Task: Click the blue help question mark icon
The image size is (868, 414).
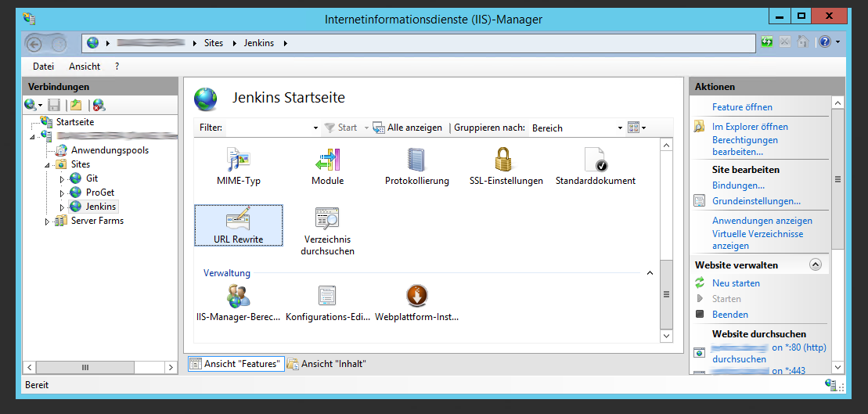Action: pos(825,42)
